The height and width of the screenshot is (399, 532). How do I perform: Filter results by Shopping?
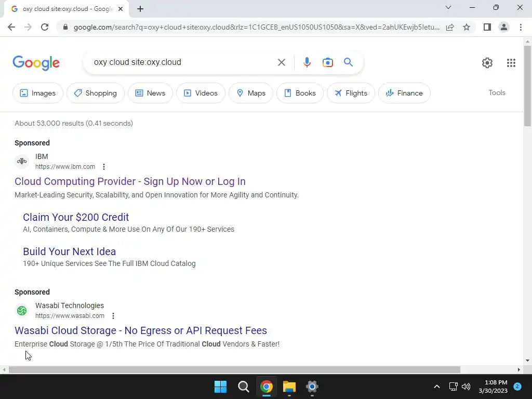click(96, 93)
